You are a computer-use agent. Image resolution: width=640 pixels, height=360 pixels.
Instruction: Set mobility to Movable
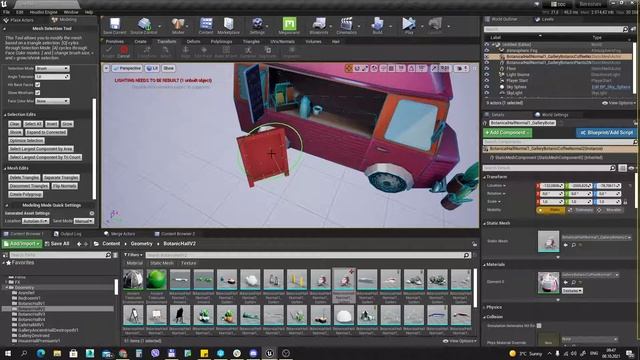[x=610, y=210]
